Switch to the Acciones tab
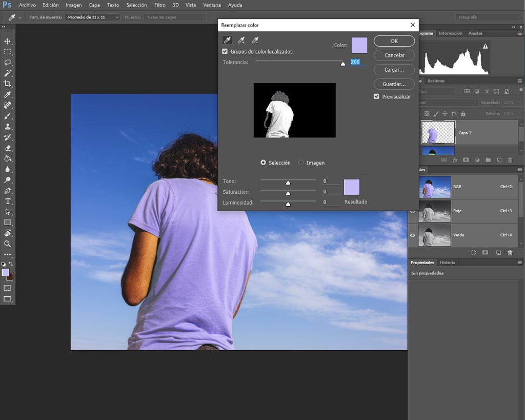The width and height of the screenshot is (525, 420). (x=436, y=81)
